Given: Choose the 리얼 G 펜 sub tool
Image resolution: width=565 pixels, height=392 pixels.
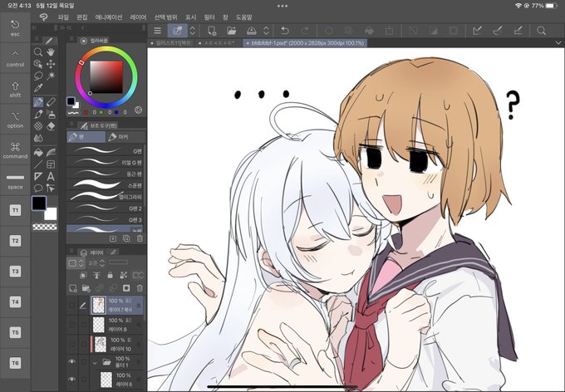Looking at the screenshot, I should [106, 162].
